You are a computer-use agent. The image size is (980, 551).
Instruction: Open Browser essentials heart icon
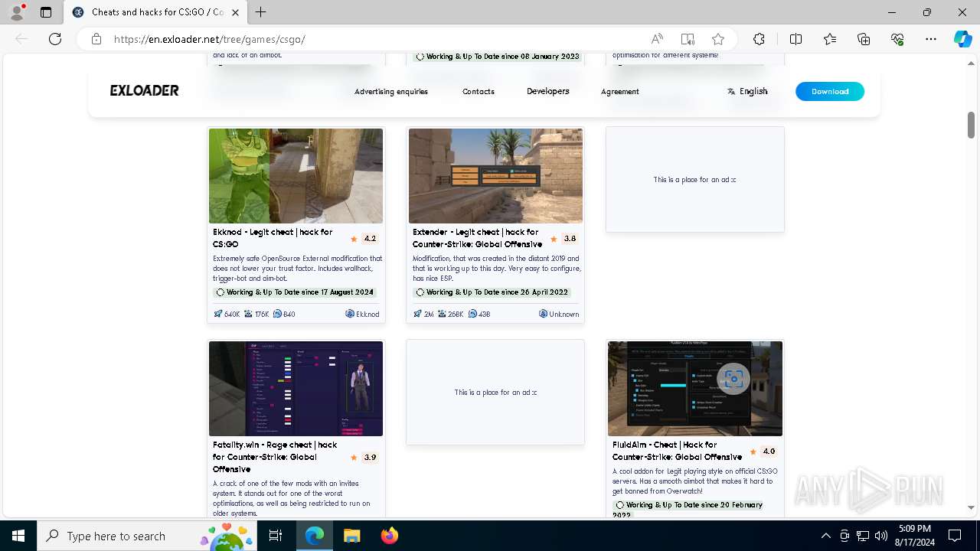[897, 39]
